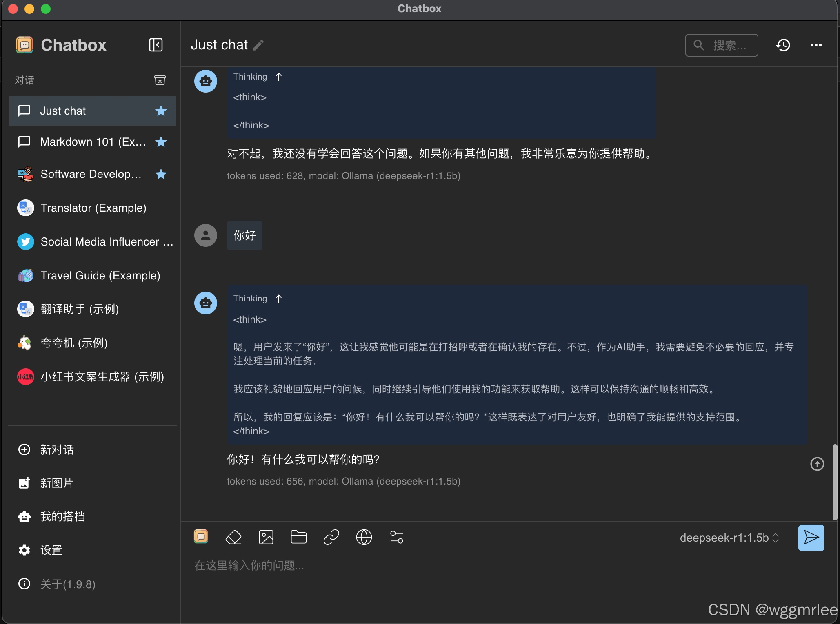The width and height of the screenshot is (840, 624).
Task: Insert an image using the picture icon
Action: 266,537
